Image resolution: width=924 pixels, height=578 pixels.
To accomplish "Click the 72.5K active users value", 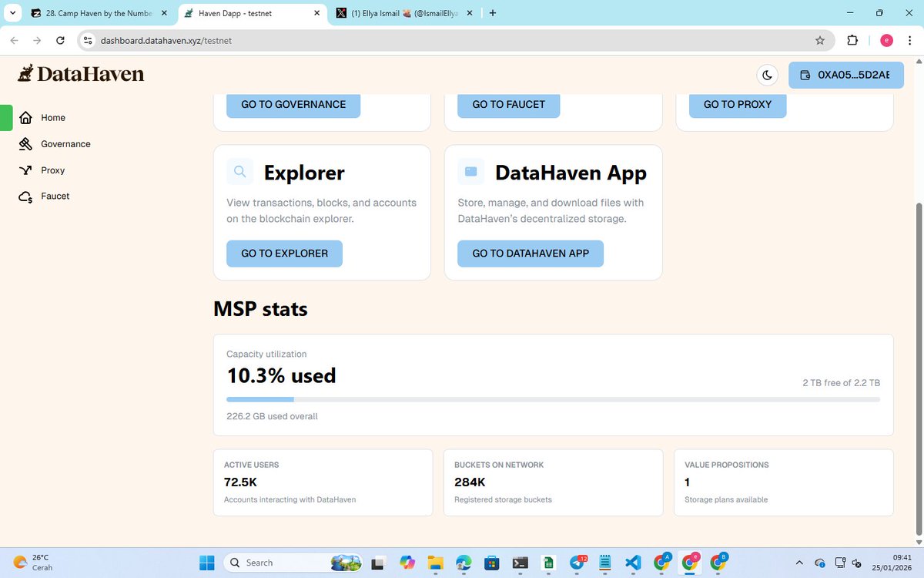I will coord(240,482).
